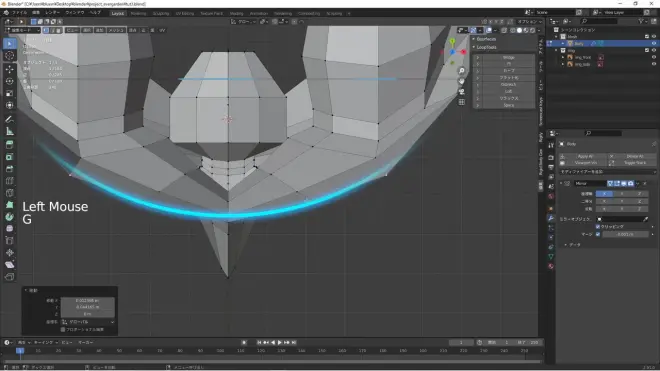Open orientation dropdown in move operator panel
This screenshot has height=371, width=660.
click(x=88, y=322)
